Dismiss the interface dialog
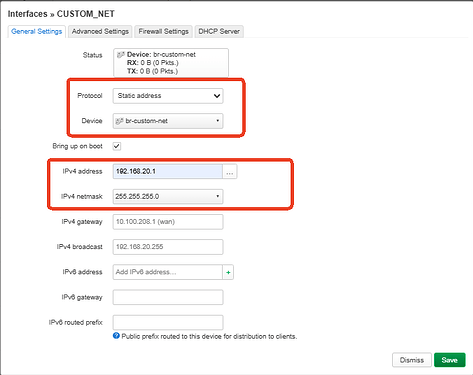Viewport: 473px width, 375px height. pos(412,360)
